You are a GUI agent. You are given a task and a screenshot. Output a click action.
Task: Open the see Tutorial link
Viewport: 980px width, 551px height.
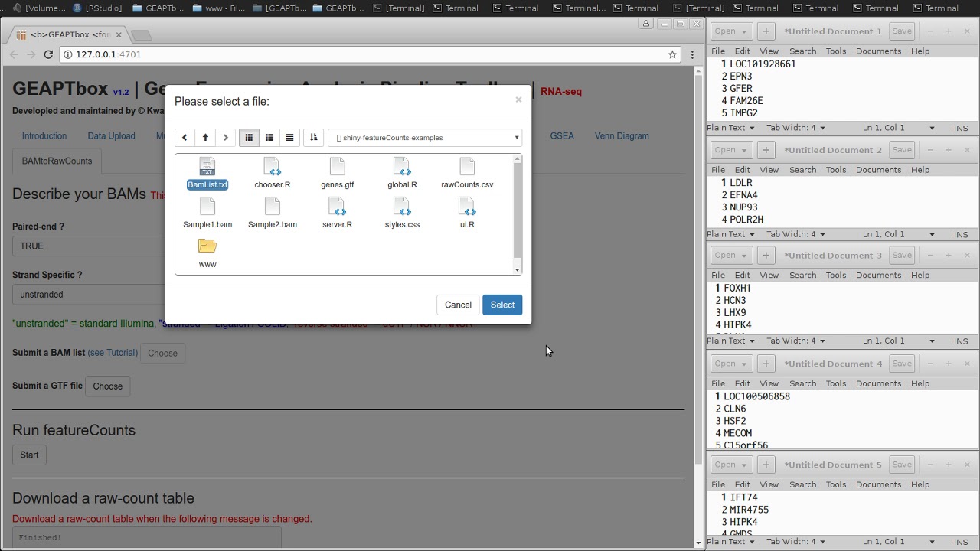[x=113, y=353]
